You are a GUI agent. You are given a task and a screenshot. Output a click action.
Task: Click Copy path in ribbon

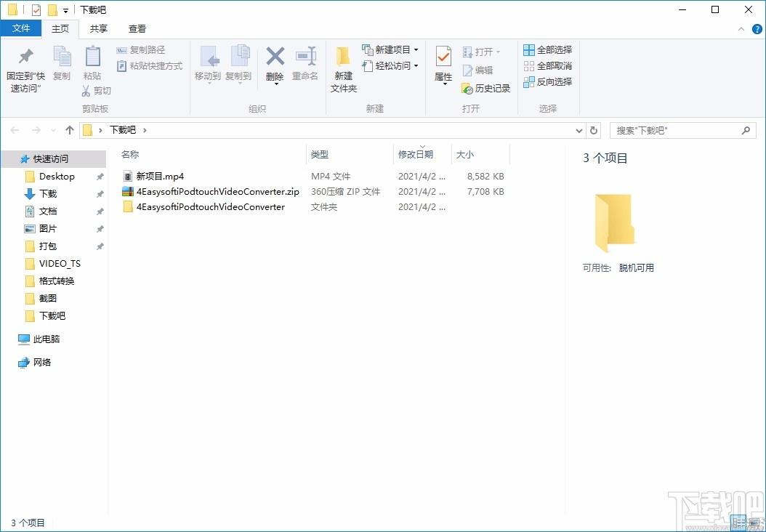coord(141,50)
